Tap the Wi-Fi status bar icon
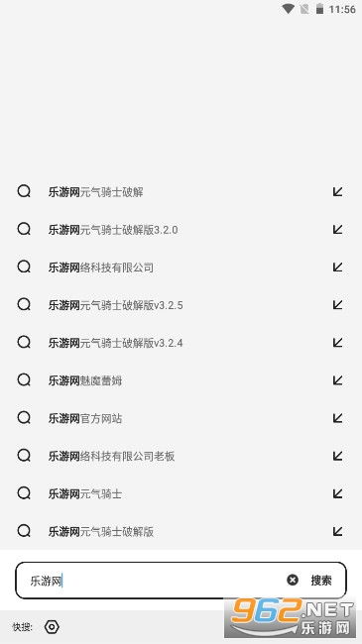The width and height of the screenshot is (362, 644). click(288, 9)
